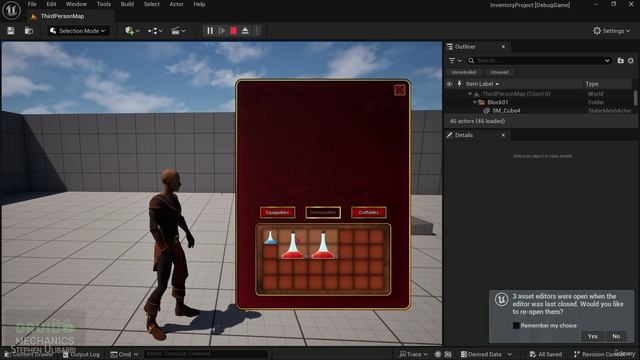Viewport: 640px width, 360px height.
Task: Close the Details tab
Action: click(x=503, y=135)
